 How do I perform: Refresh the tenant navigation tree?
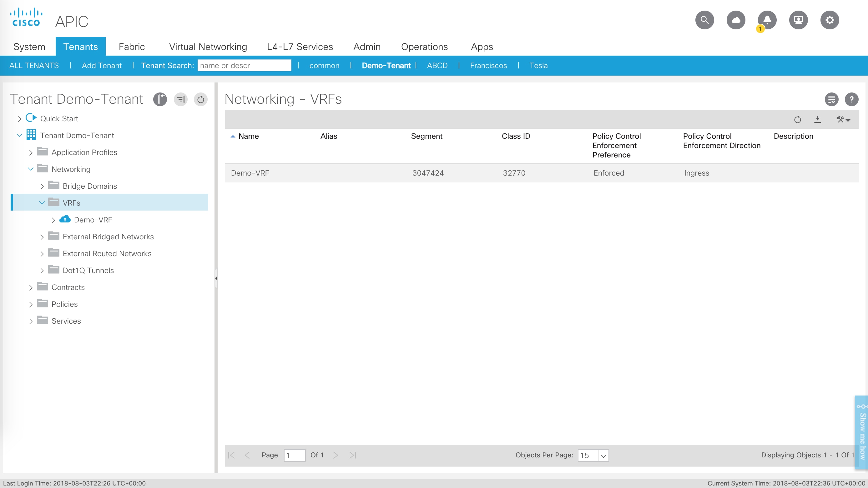200,99
